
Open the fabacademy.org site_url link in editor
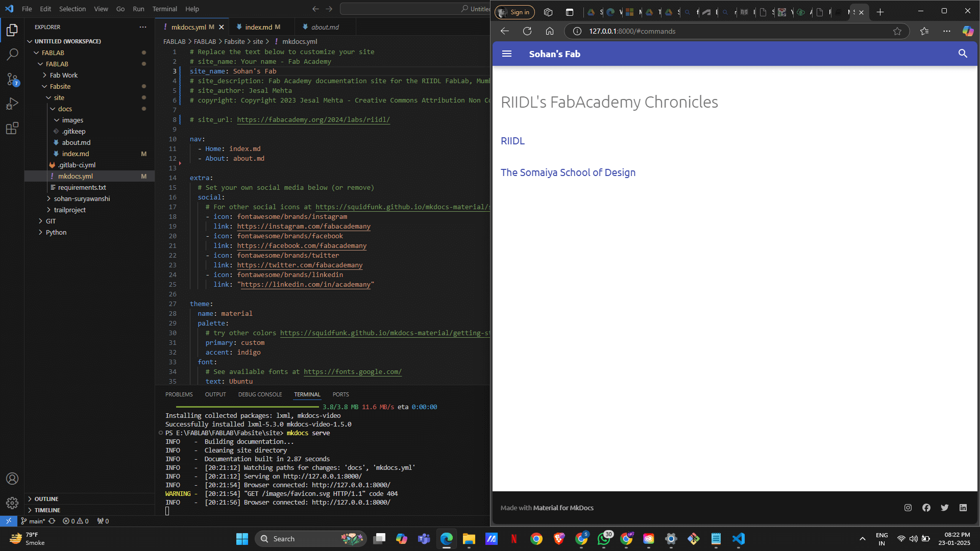tap(313, 120)
